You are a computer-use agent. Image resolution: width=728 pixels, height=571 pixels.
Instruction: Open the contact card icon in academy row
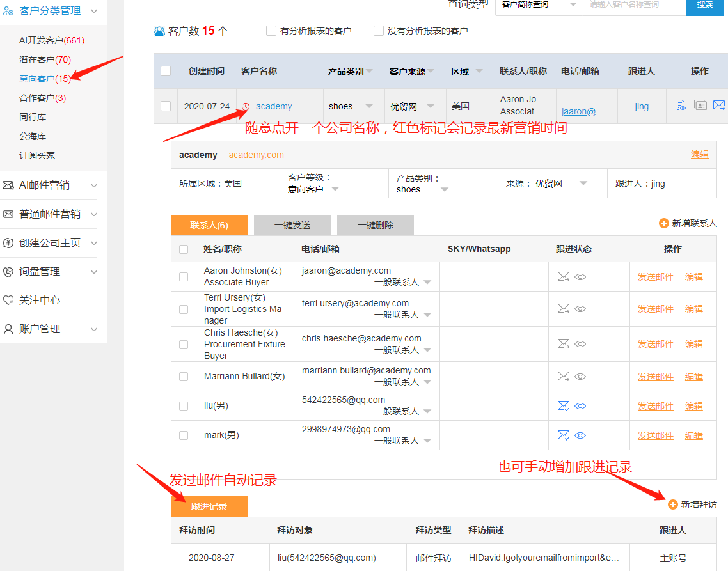click(700, 106)
